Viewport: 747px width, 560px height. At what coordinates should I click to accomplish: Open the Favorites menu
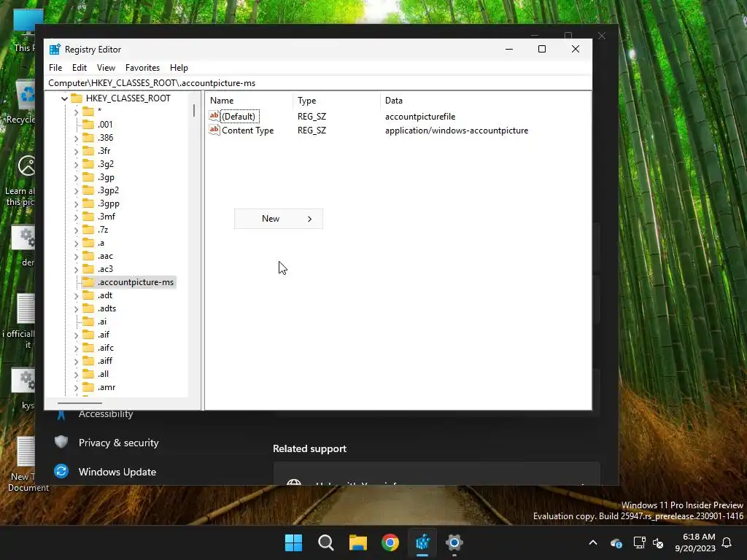click(142, 68)
